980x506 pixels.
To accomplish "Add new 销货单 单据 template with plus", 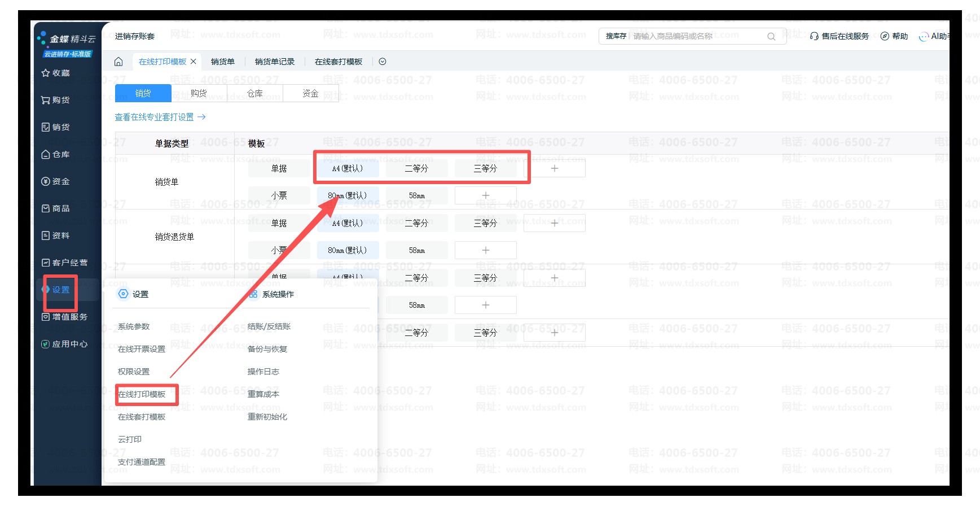I will (x=554, y=168).
